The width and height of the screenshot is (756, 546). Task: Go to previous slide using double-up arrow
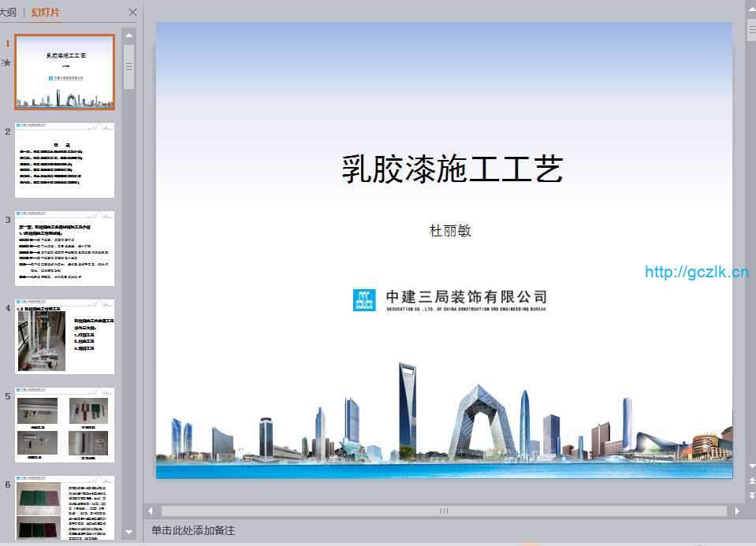click(x=750, y=480)
